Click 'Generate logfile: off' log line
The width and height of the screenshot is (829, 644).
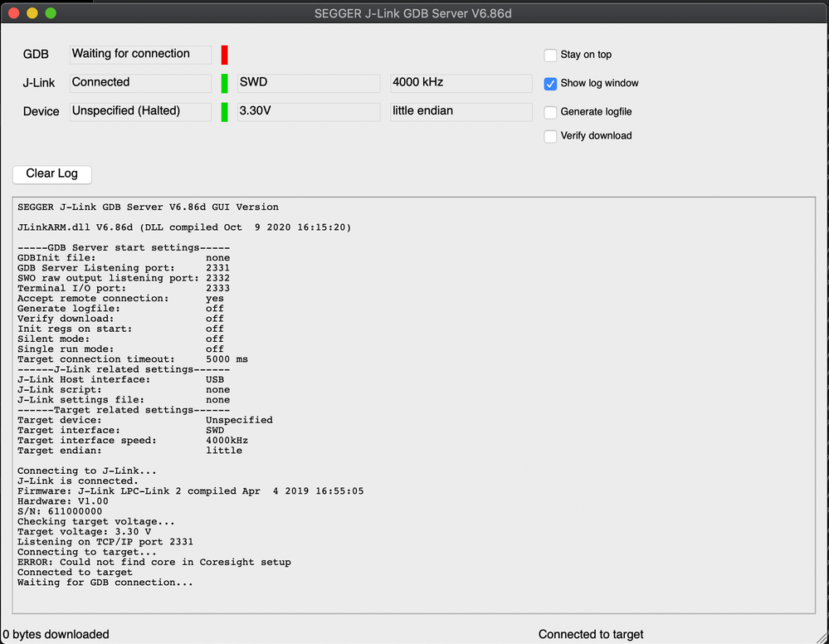[x=120, y=309]
